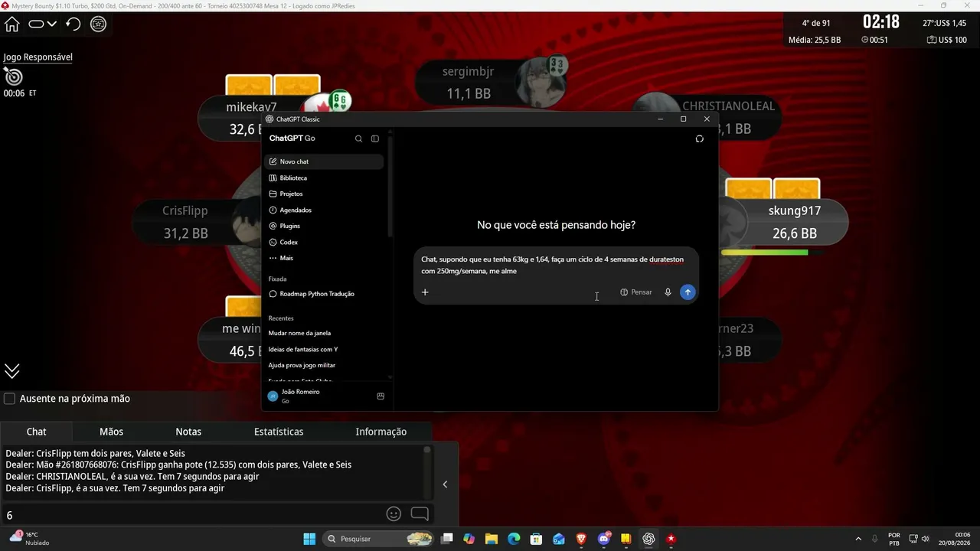The width and height of the screenshot is (980, 551).
Task: Check Ausente na próxima mão
Action: point(10,399)
